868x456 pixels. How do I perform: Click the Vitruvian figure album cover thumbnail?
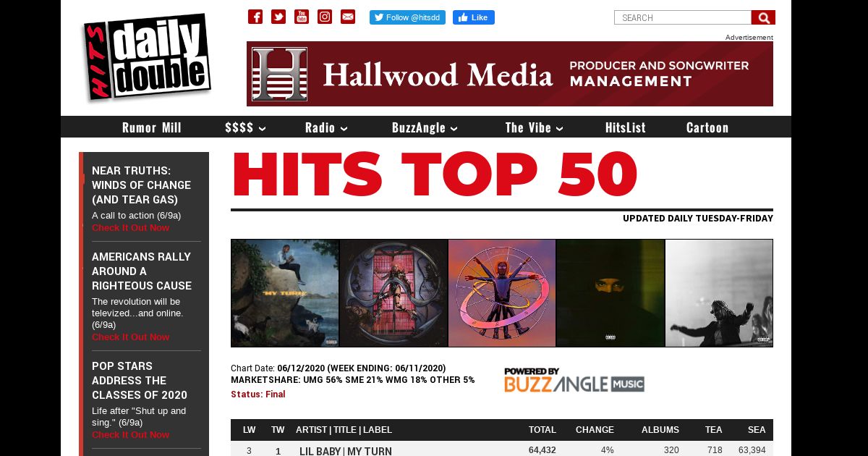pos(502,293)
